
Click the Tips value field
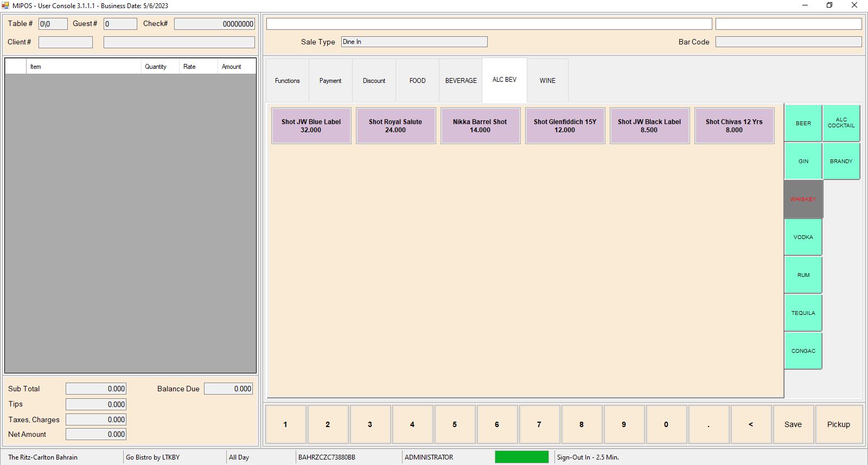(x=96, y=404)
